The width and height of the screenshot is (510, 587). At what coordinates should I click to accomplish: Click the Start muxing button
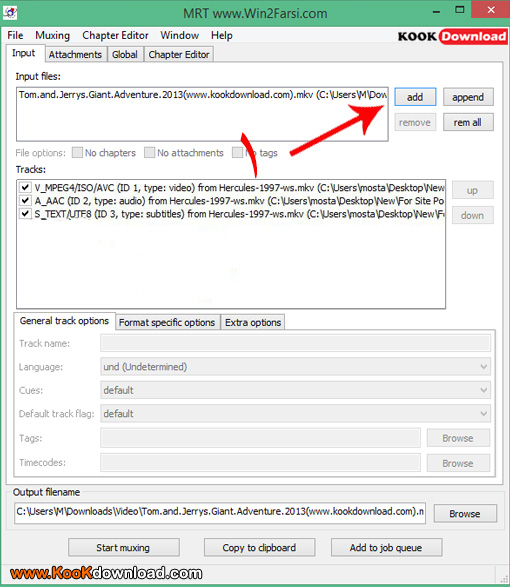pyautogui.click(x=124, y=548)
